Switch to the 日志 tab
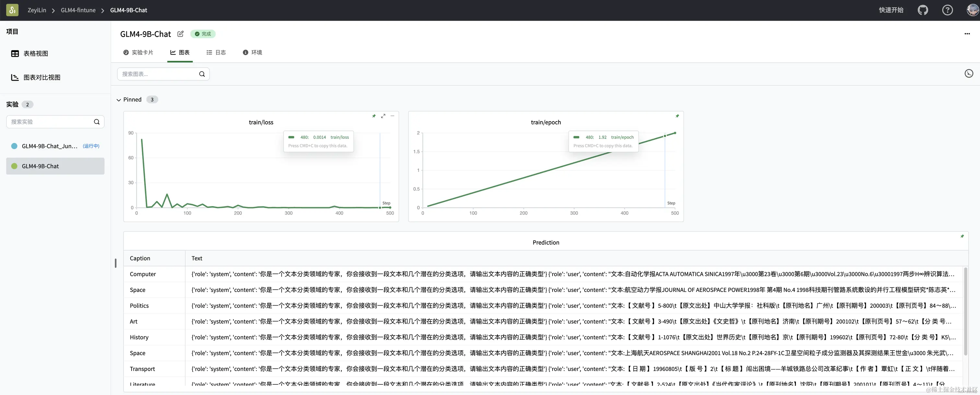Viewport: 980px width, 395px height. tap(216, 52)
